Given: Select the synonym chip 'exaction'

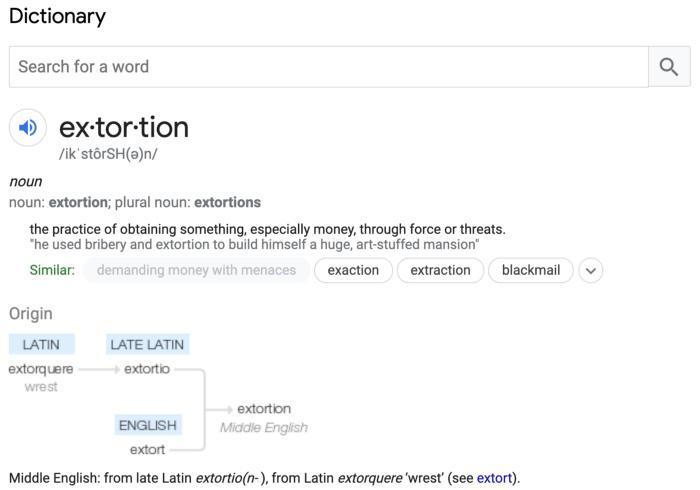Looking at the screenshot, I should click(x=353, y=270).
